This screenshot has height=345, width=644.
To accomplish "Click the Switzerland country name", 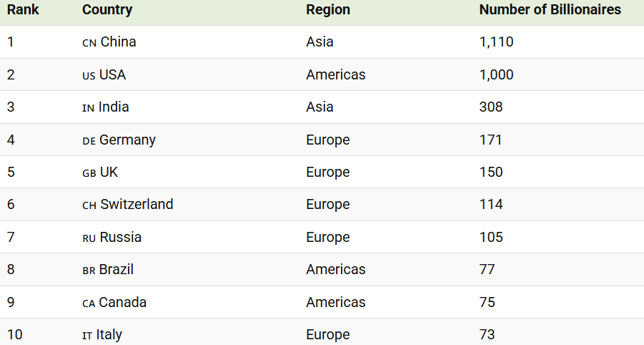I will tap(137, 204).
